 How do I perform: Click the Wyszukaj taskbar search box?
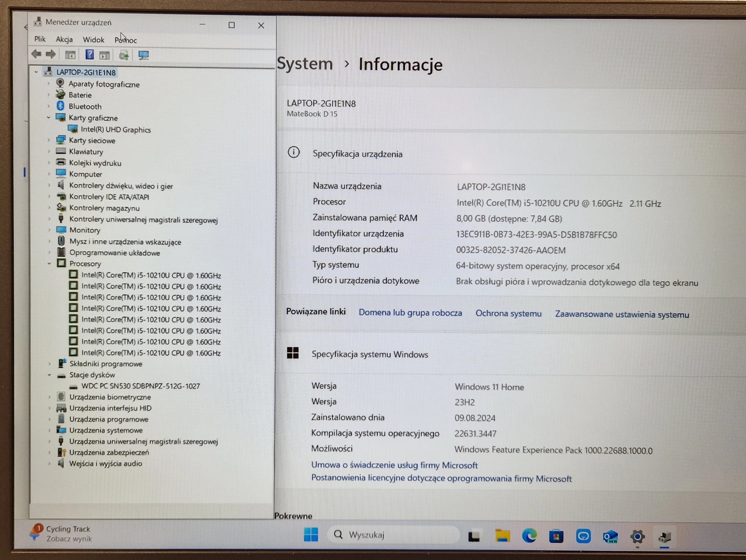pos(393,535)
